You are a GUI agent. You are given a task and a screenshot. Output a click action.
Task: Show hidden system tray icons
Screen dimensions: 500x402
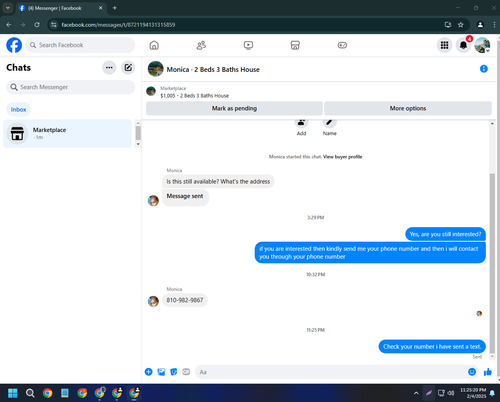pos(416,393)
